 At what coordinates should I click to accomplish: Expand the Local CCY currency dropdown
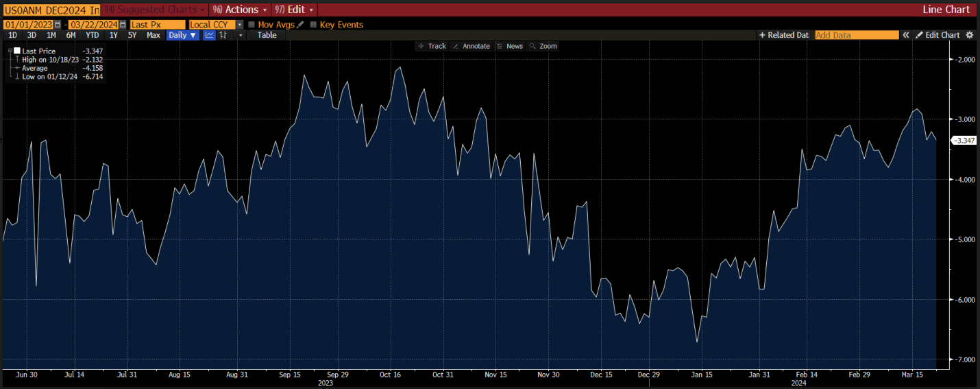point(240,25)
